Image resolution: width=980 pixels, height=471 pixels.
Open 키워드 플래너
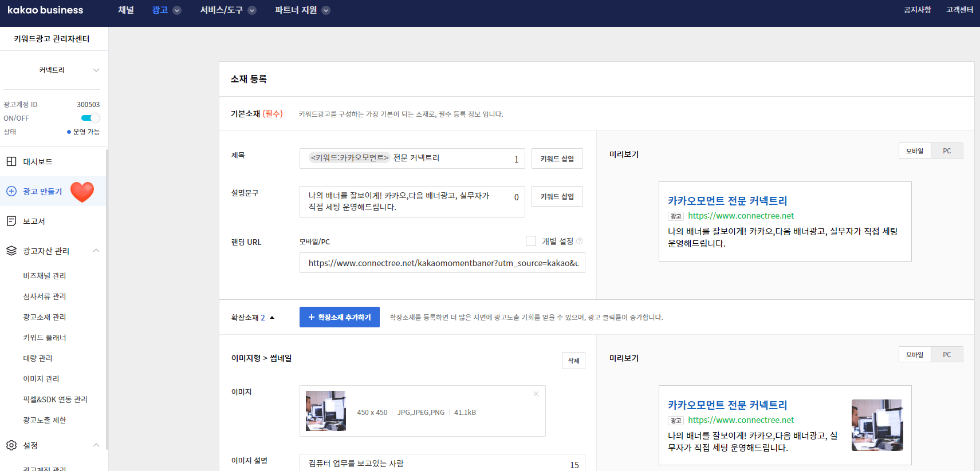45,338
